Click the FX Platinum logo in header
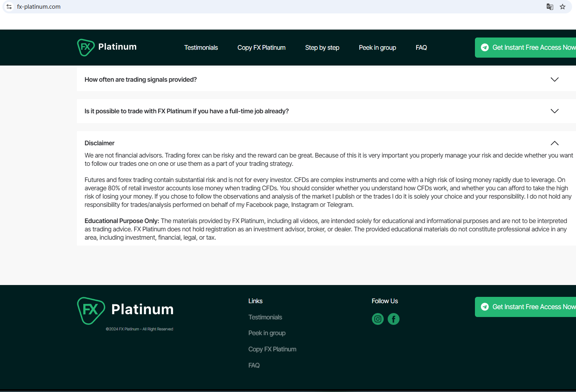576x392 pixels. coord(107,47)
